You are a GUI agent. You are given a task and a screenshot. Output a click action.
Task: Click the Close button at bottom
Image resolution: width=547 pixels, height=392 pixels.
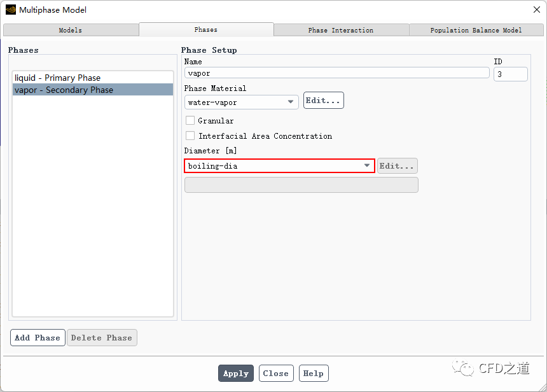[x=275, y=374]
